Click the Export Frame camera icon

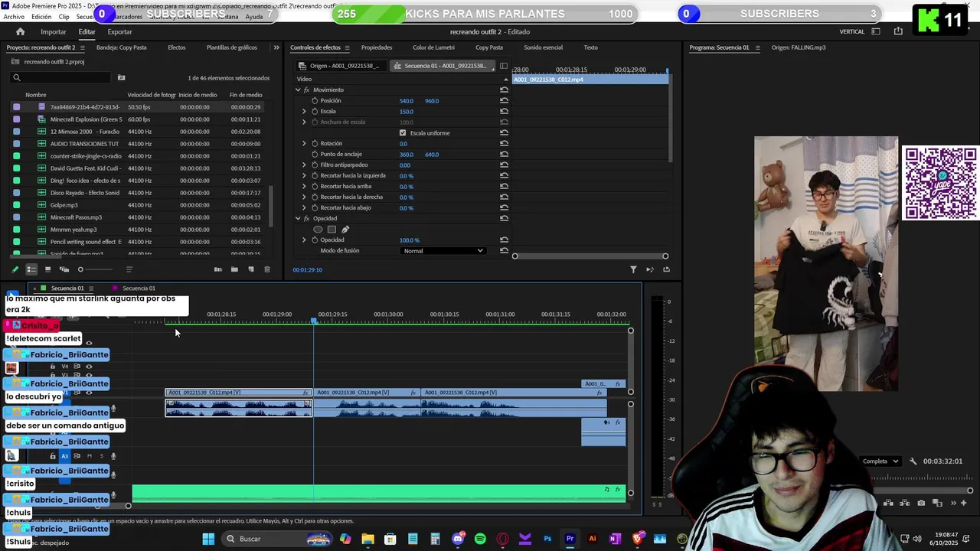click(x=921, y=503)
